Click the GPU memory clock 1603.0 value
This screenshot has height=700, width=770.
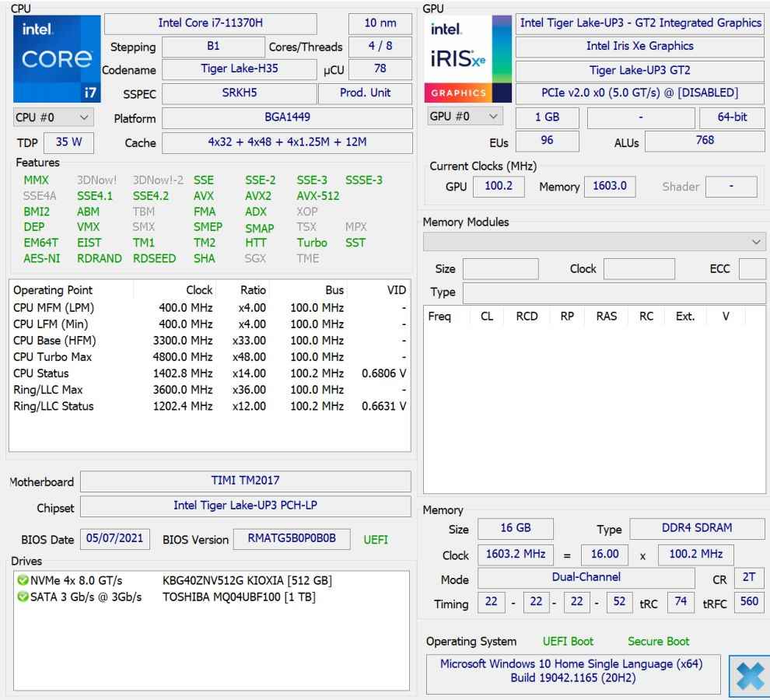pos(610,187)
